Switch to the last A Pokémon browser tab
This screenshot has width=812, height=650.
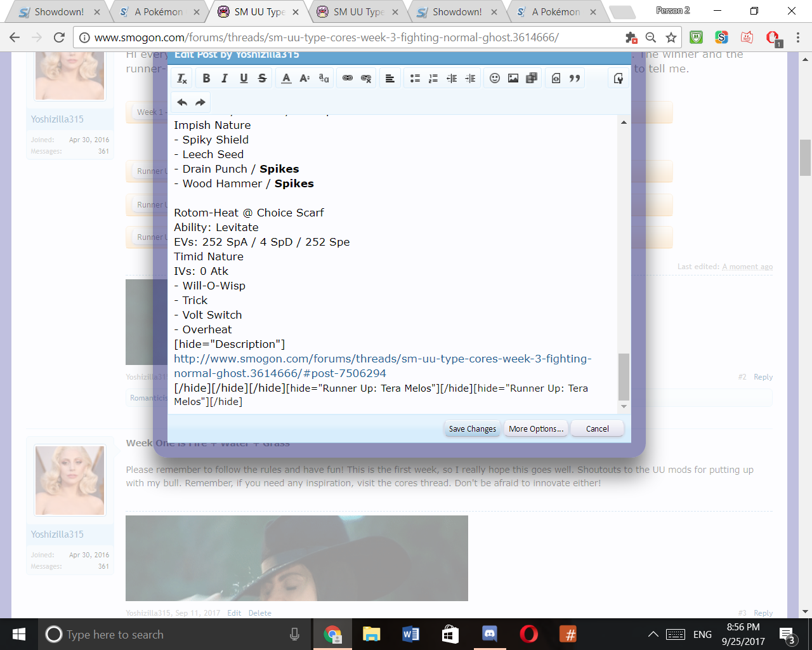pyautogui.click(x=556, y=11)
